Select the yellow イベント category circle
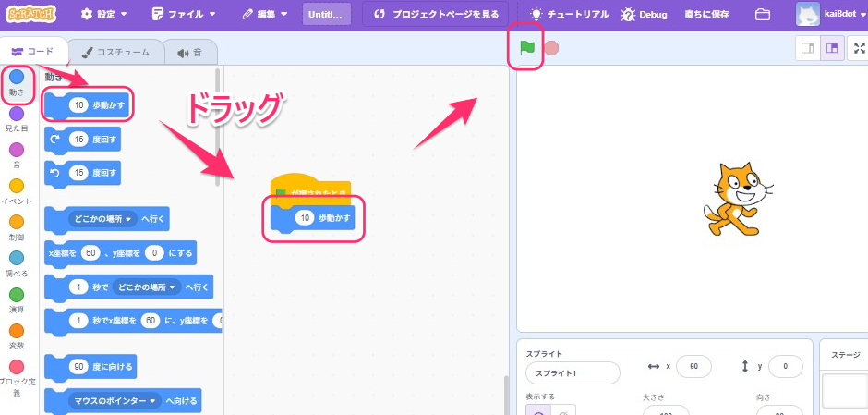Viewport: 868px width, 415px height. [x=17, y=186]
